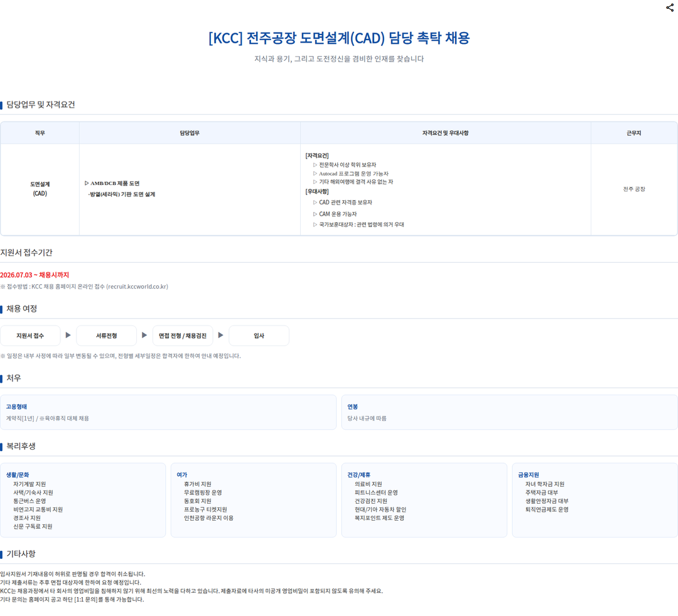678x616 pixels.
Task: Click '전문학사 이상 학위 보유자' requirement
Action: coord(345,164)
